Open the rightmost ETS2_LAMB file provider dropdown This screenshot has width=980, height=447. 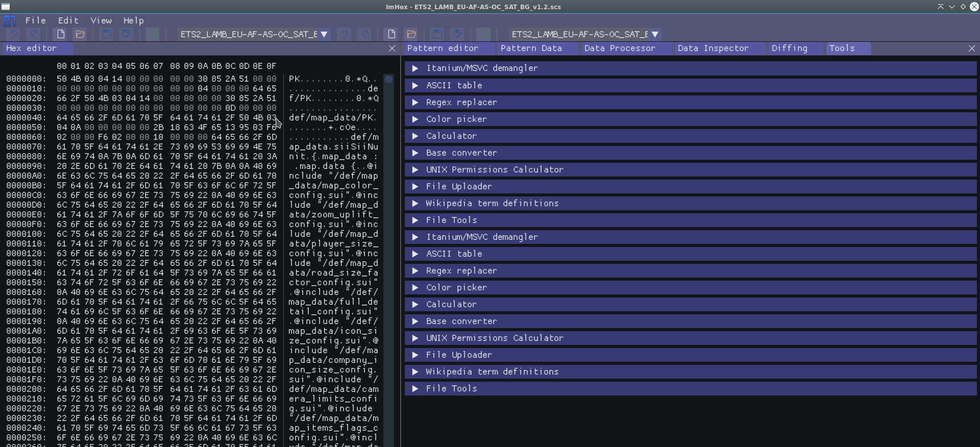click(585, 34)
